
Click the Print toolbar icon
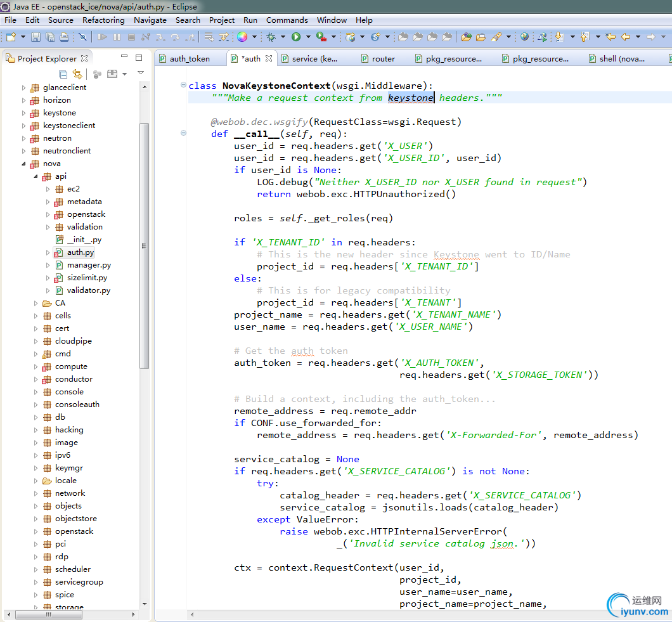(64, 37)
